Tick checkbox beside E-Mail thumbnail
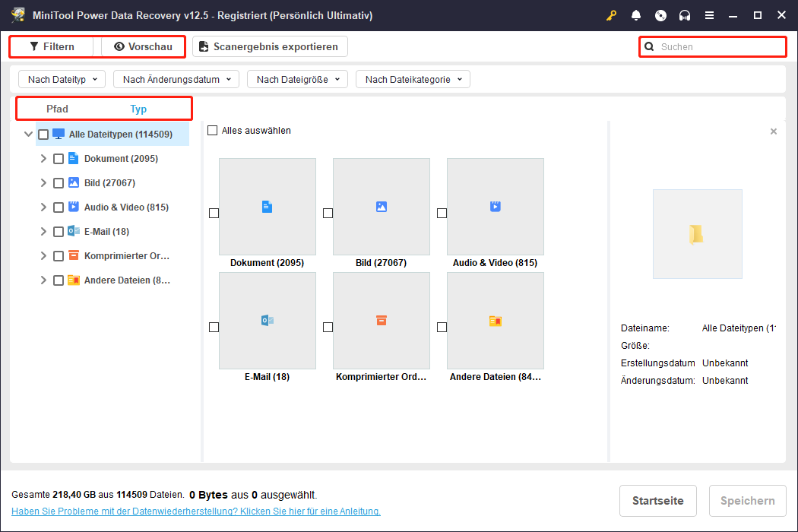 (214, 327)
